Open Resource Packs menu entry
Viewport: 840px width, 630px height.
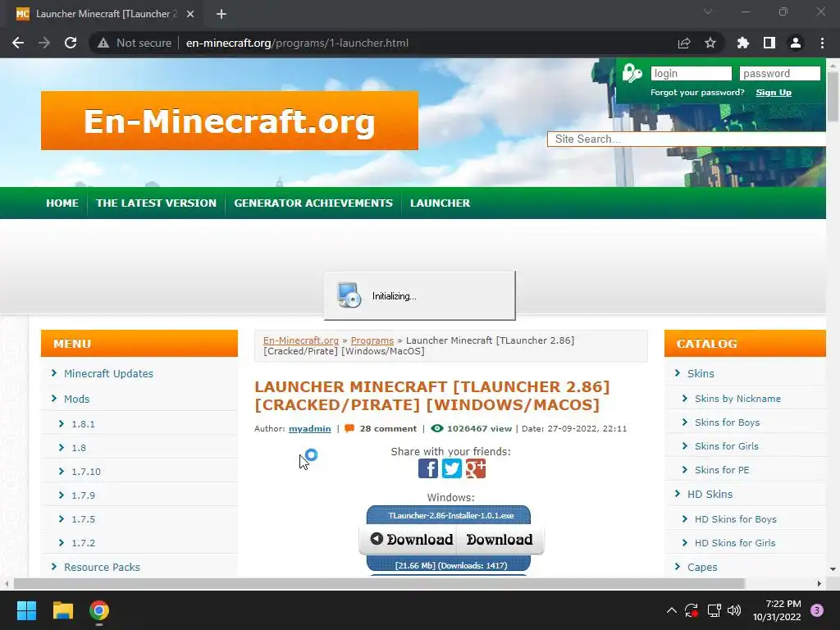(x=102, y=568)
